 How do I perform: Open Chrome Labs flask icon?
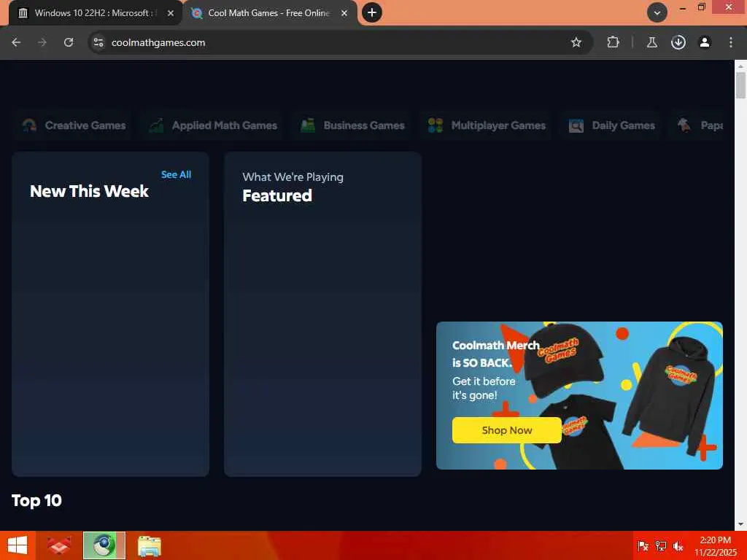point(651,42)
